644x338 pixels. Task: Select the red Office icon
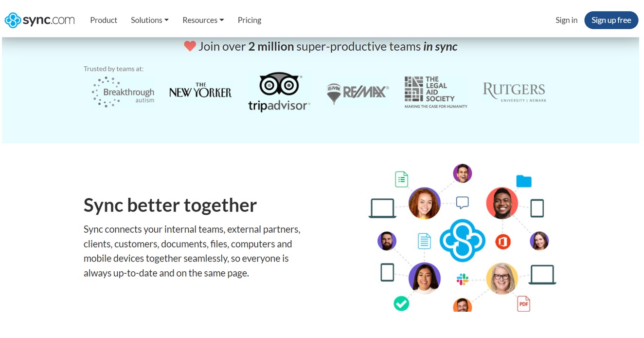click(503, 242)
